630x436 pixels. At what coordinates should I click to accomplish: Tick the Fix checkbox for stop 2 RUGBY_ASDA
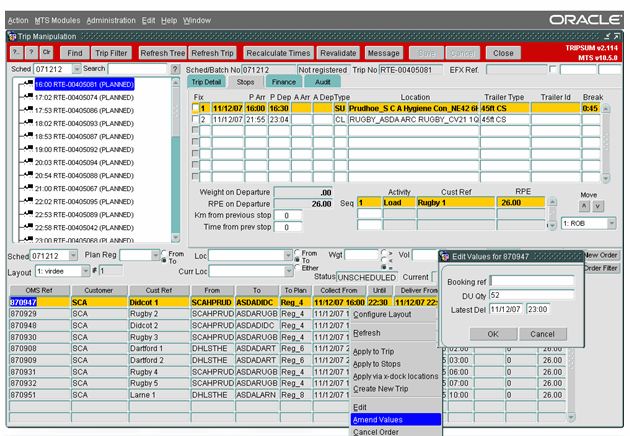[195, 119]
